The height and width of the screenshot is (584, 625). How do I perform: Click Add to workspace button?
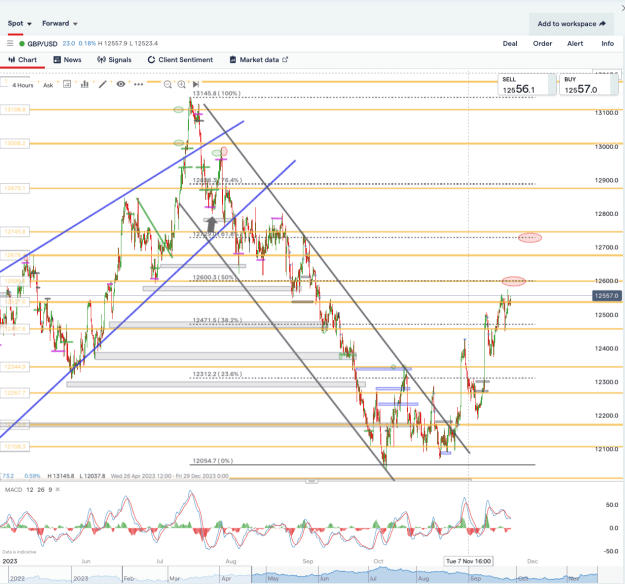point(571,24)
